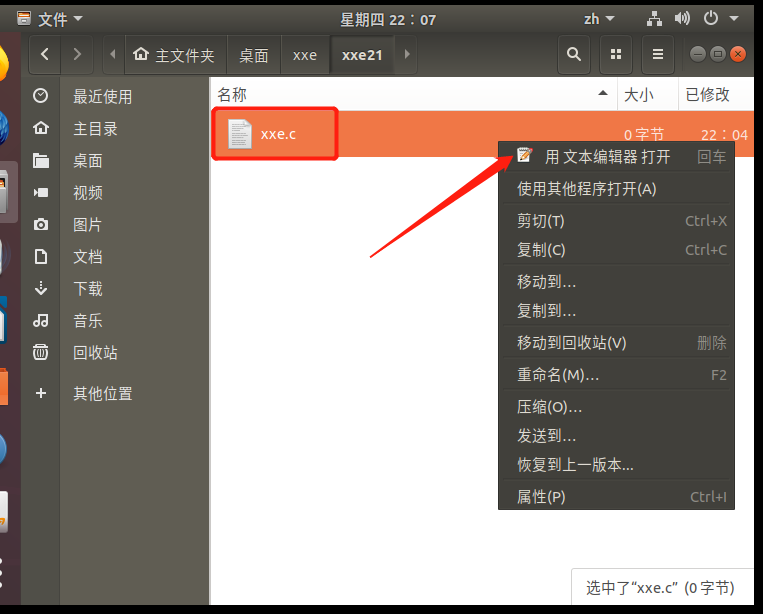Click the text editor pencil icon in menu

(x=525, y=155)
